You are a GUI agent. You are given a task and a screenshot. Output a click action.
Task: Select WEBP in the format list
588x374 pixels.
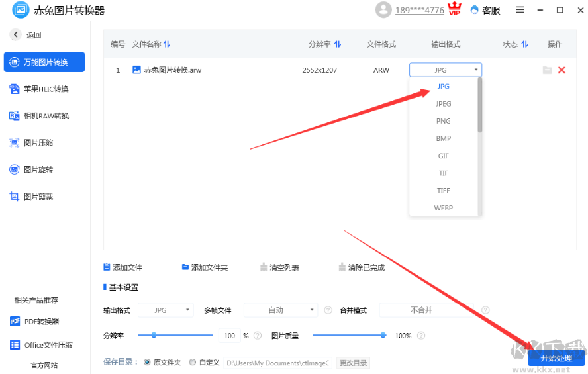point(443,208)
